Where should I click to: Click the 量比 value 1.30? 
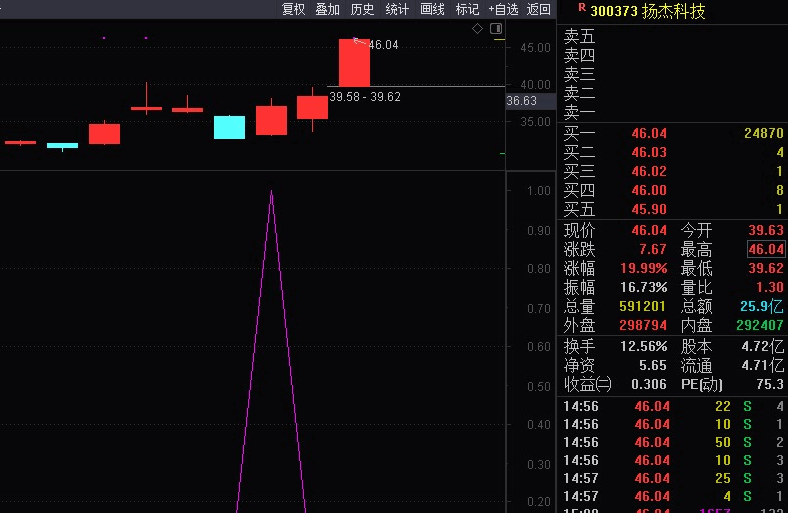(769, 287)
